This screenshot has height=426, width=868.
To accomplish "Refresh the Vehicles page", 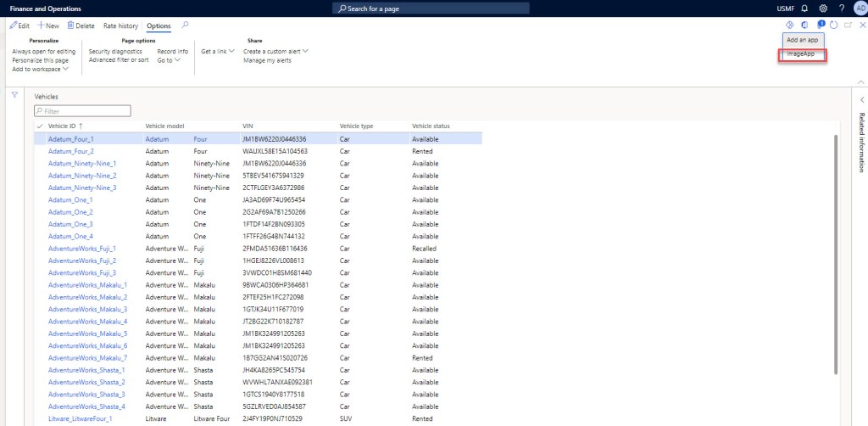I will (x=833, y=25).
